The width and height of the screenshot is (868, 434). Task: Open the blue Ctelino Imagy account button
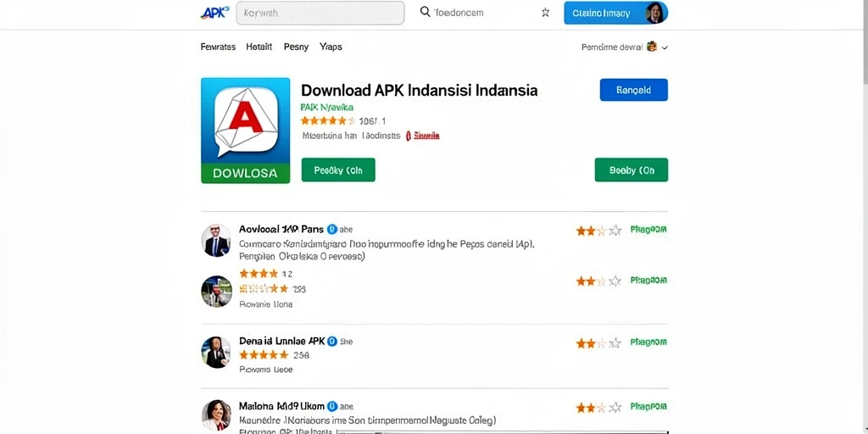coord(615,13)
